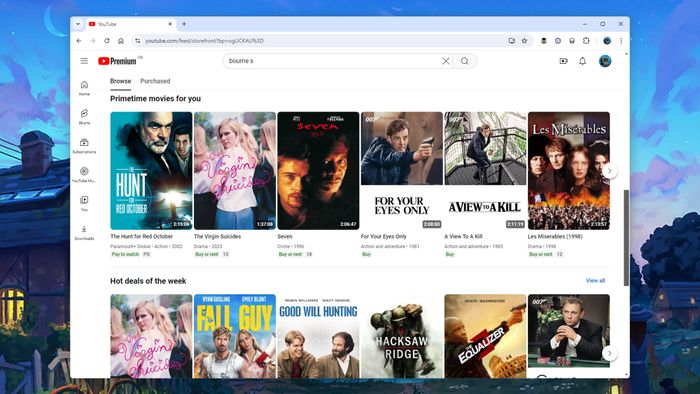This screenshot has height=394, width=700.
Task: Bookmark this page with the star icon
Action: [x=525, y=41]
